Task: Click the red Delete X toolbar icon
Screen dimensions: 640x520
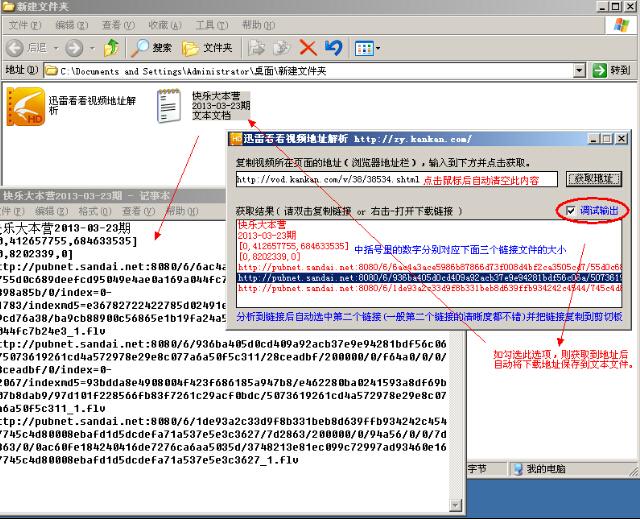Action: pos(308,47)
